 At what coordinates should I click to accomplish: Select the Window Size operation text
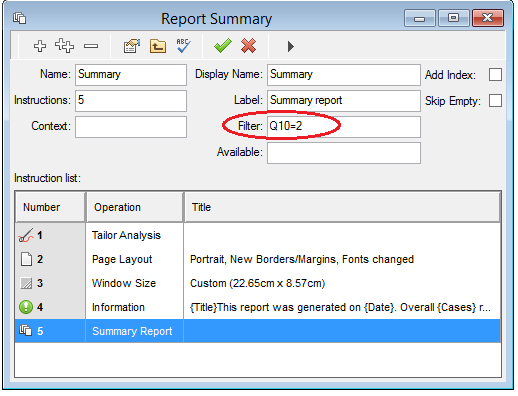(x=124, y=283)
